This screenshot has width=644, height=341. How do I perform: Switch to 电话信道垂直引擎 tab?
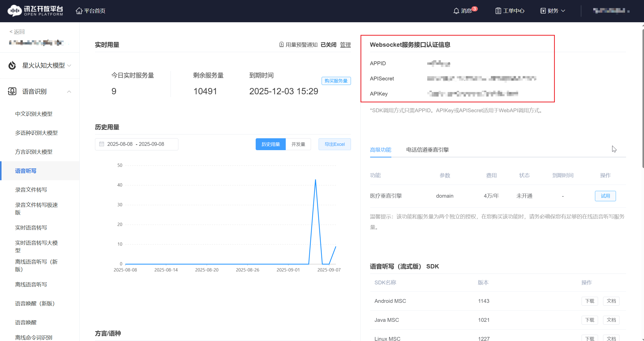(x=427, y=150)
